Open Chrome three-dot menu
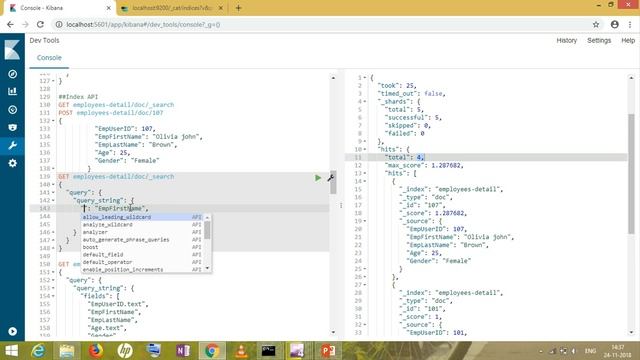 [x=630, y=24]
